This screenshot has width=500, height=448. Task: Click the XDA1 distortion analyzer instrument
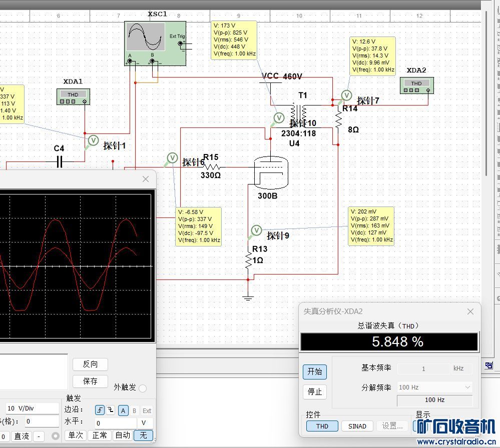point(73,96)
